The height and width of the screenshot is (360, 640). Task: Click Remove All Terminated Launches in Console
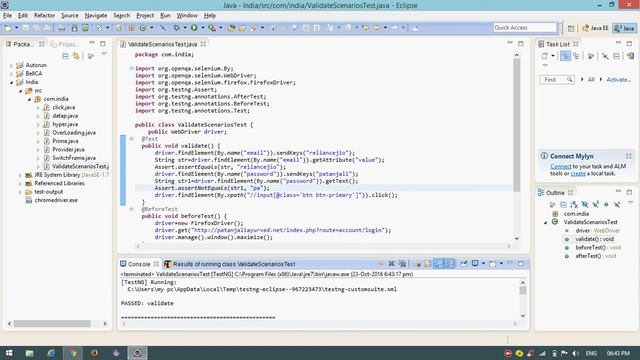403,264
